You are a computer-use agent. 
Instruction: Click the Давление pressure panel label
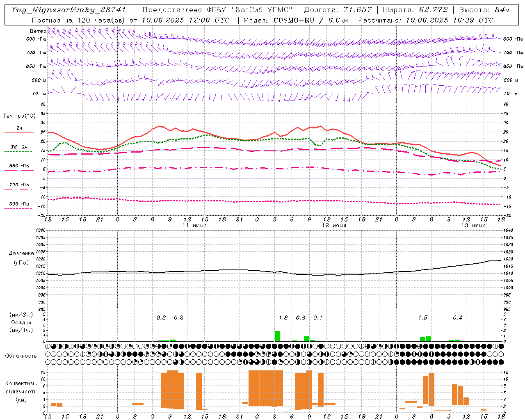tap(21, 253)
